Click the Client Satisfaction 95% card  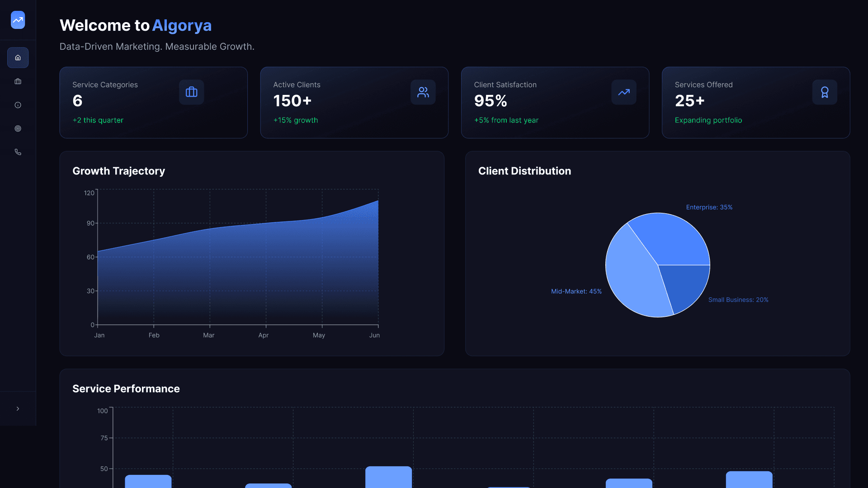click(555, 103)
